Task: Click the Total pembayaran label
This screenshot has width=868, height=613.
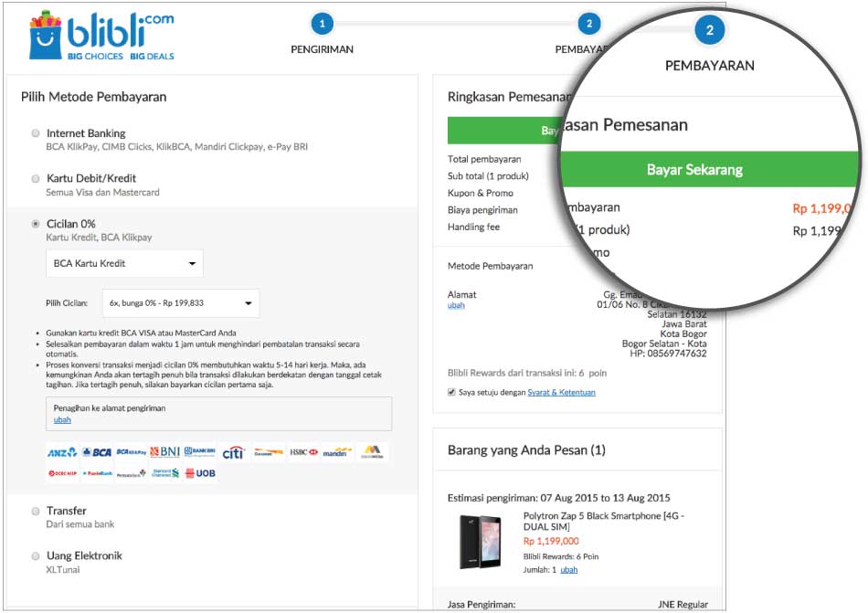Action: [x=484, y=159]
